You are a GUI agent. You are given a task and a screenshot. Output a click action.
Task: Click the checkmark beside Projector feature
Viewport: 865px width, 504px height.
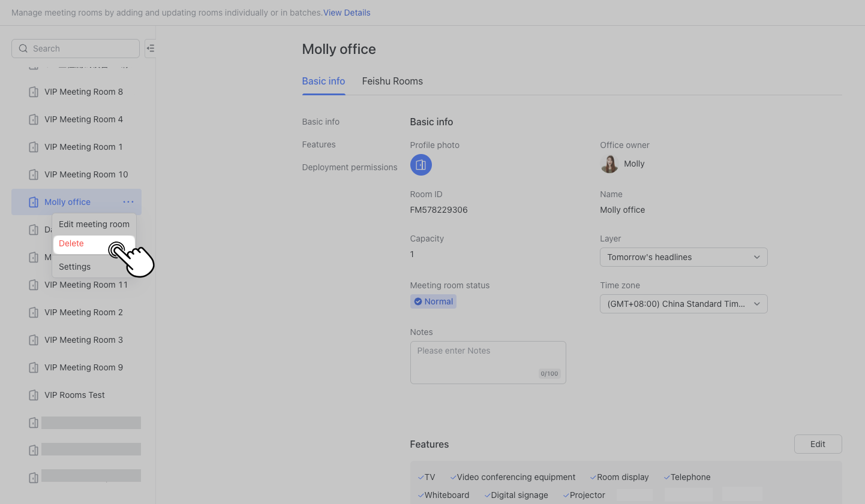tap(564, 495)
